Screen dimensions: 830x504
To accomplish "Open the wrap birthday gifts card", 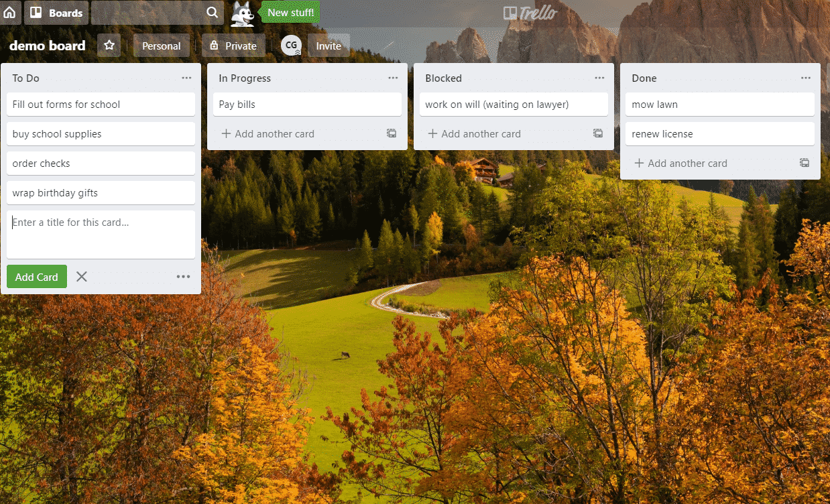I will point(101,193).
